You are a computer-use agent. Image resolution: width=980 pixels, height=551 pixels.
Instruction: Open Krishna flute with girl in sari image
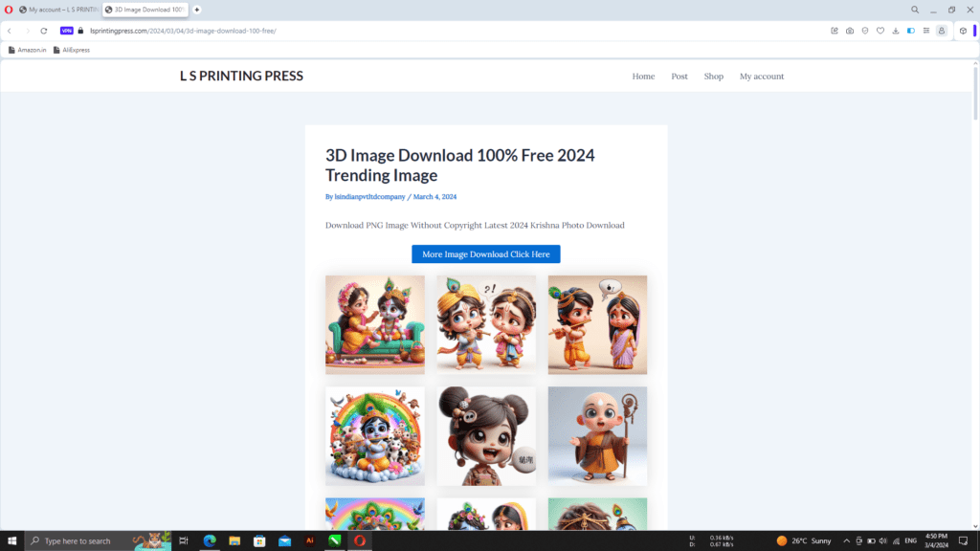pos(597,325)
